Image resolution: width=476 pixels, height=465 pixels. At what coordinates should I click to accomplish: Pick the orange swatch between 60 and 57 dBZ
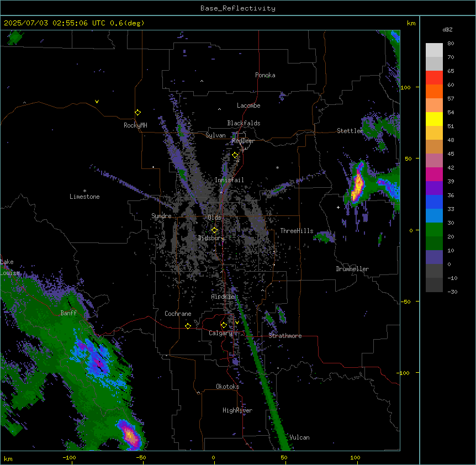434,91
